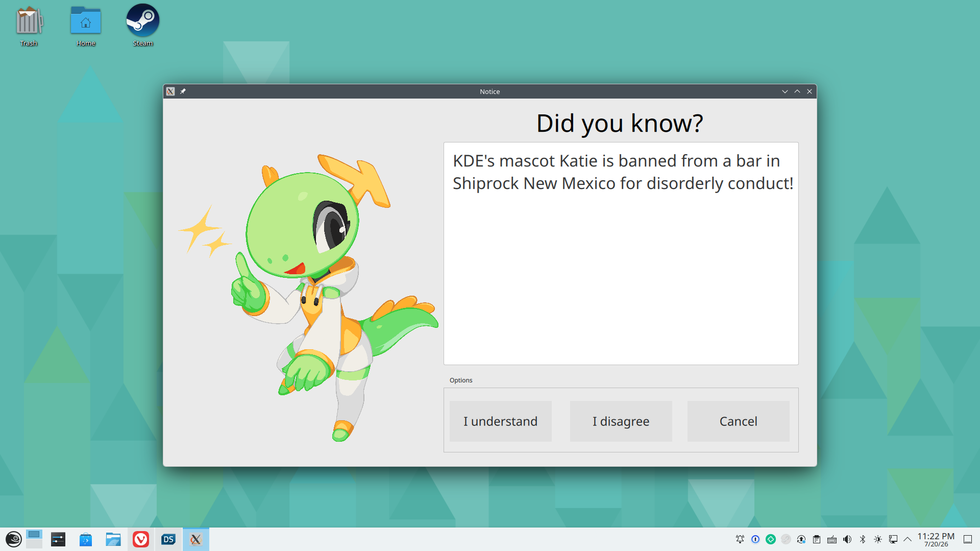Open 1Password from the system tray
980x551 pixels.
tap(755, 539)
